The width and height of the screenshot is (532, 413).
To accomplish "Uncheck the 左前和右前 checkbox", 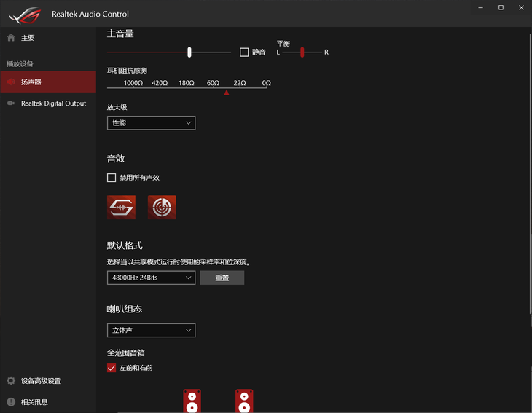I will (x=112, y=368).
